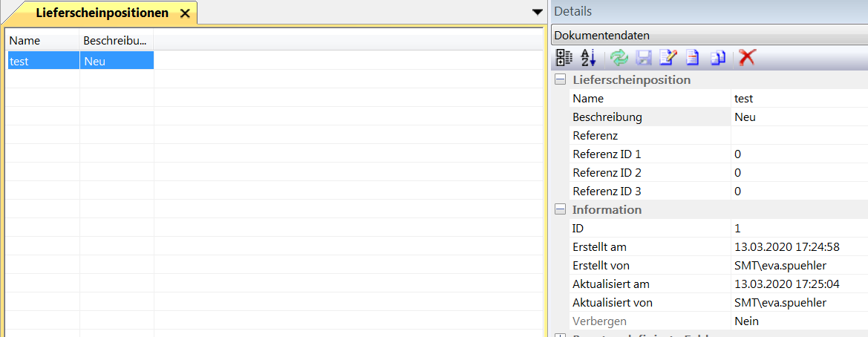
Task: Click the edit document pencil icon
Action: (x=668, y=58)
